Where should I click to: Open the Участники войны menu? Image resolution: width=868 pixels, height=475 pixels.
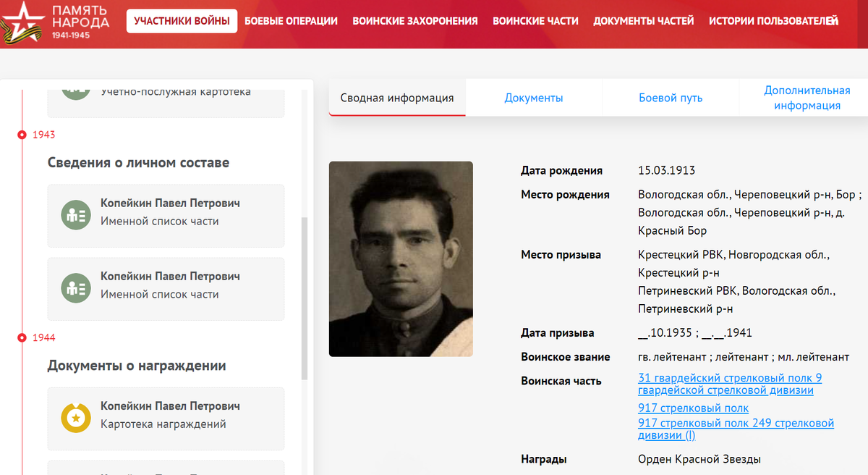pyautogui.click(x=182, y=21)
